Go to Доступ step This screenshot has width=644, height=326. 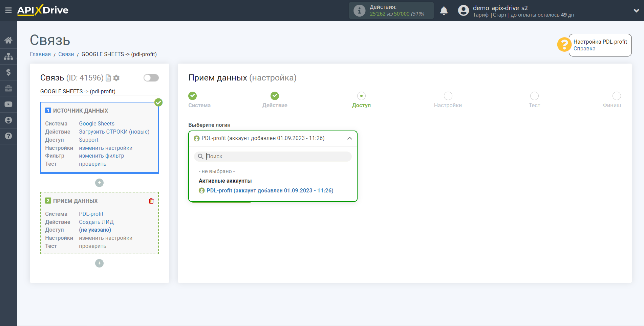coord(361,96)
